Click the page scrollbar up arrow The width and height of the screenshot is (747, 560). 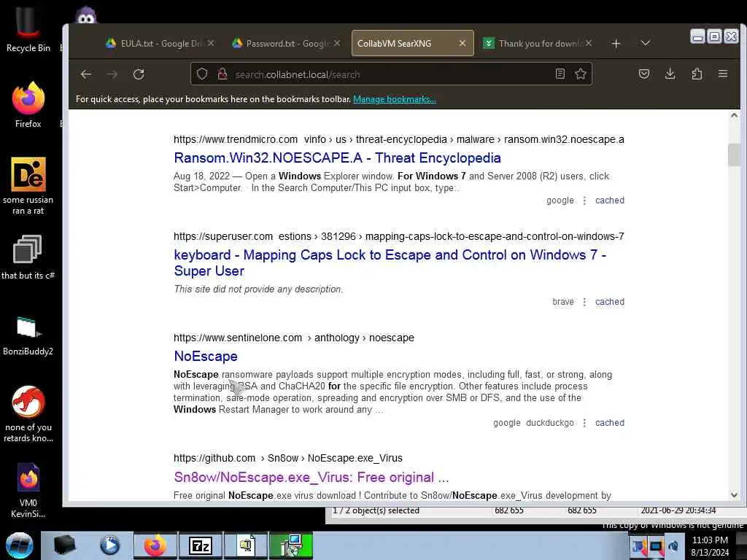coord(734,115)
